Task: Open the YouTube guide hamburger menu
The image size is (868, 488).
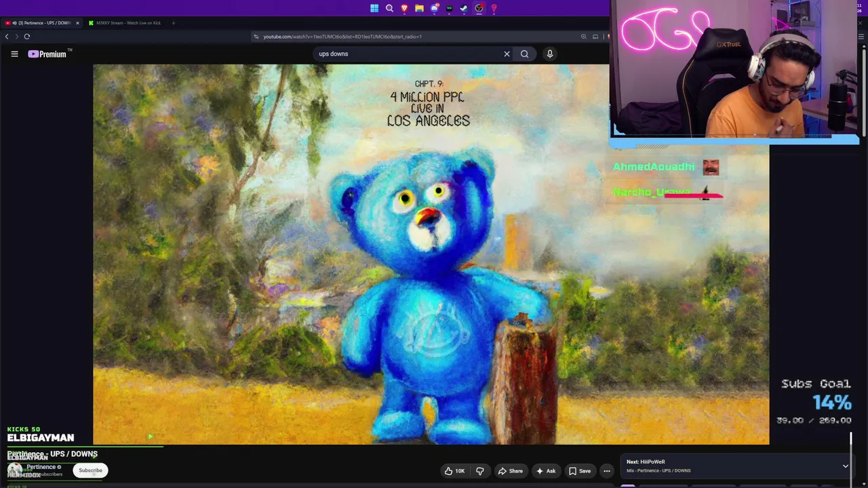Action: 14,54
